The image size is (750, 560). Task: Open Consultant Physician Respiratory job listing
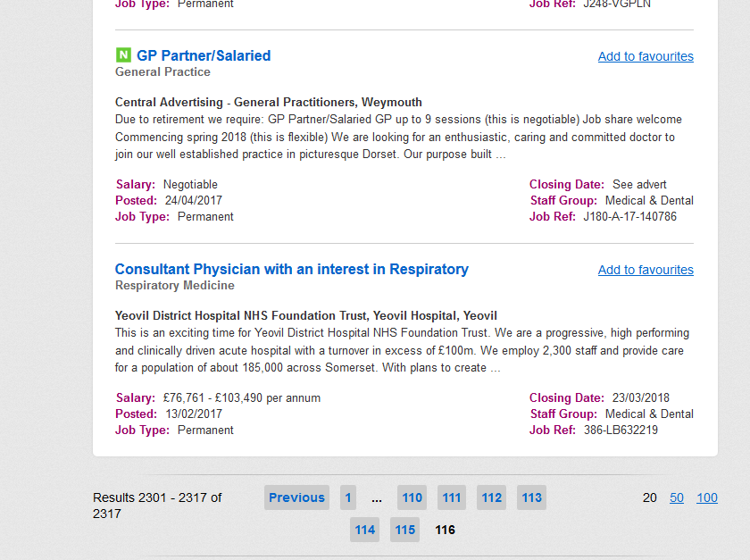pyautogui.click(x=292, y=269)
